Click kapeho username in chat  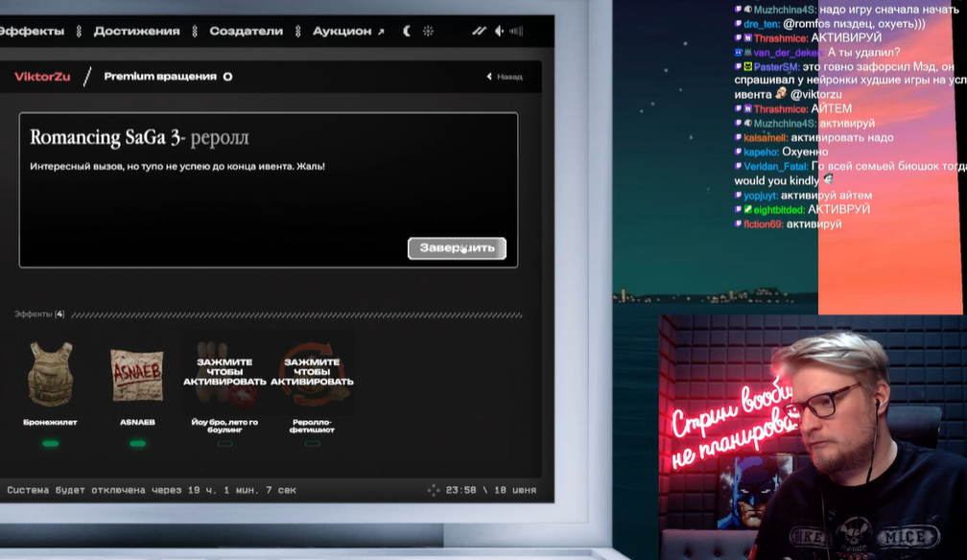click(761, 152)
